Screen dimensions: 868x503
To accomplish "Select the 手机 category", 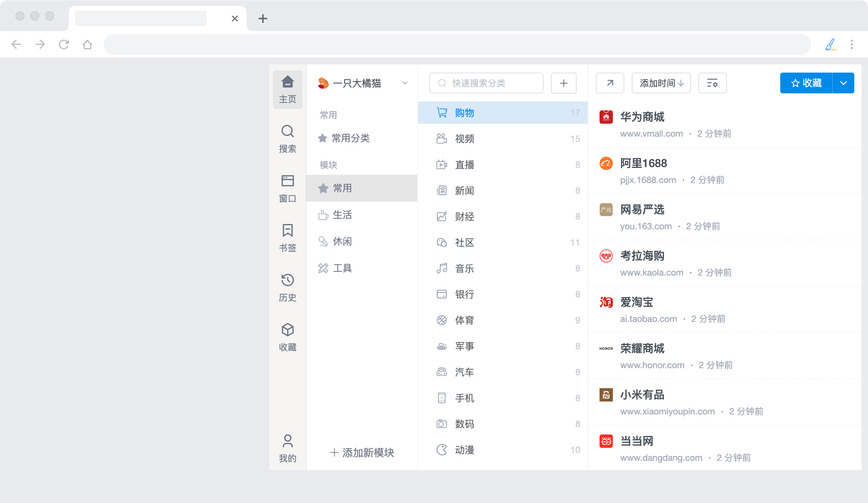I will pyautogui.click(x=503, y=398).
